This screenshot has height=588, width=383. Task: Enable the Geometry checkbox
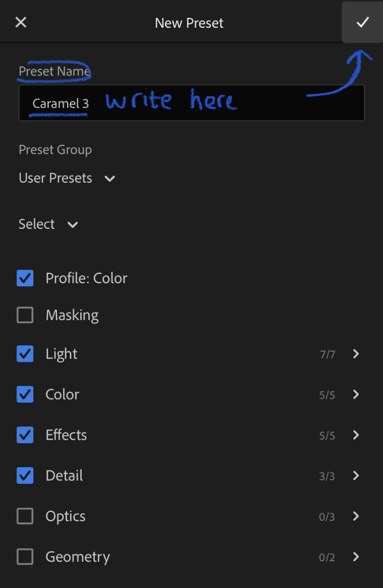click(25, 557)
